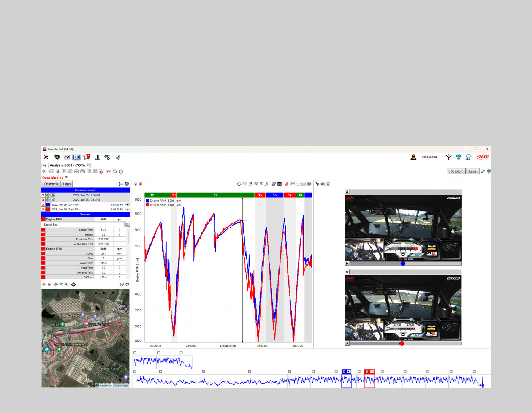Close the lower video panel

click(x=347, y=272)
